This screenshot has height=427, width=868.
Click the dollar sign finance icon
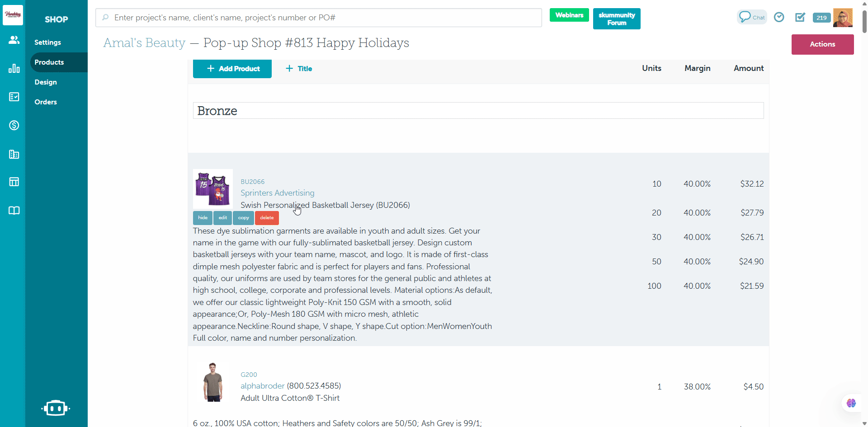pyautogui.click(x=14, y=125)
